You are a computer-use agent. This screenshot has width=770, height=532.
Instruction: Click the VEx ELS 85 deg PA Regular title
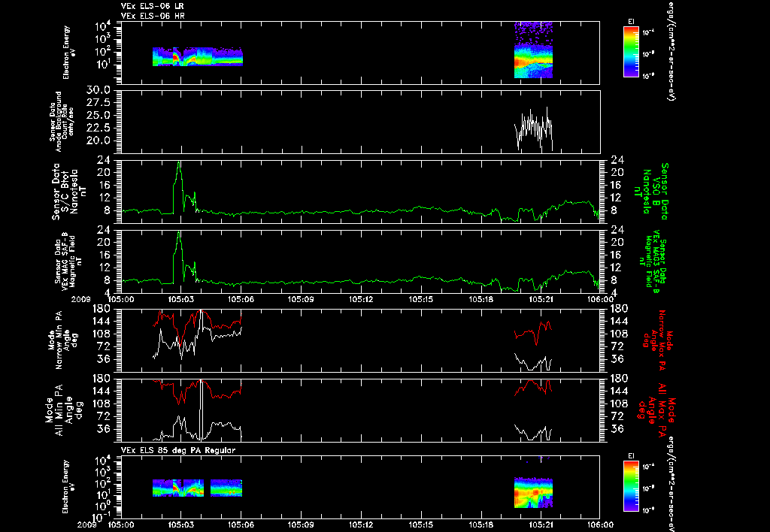pyautogui.click(x=178, y=450)
